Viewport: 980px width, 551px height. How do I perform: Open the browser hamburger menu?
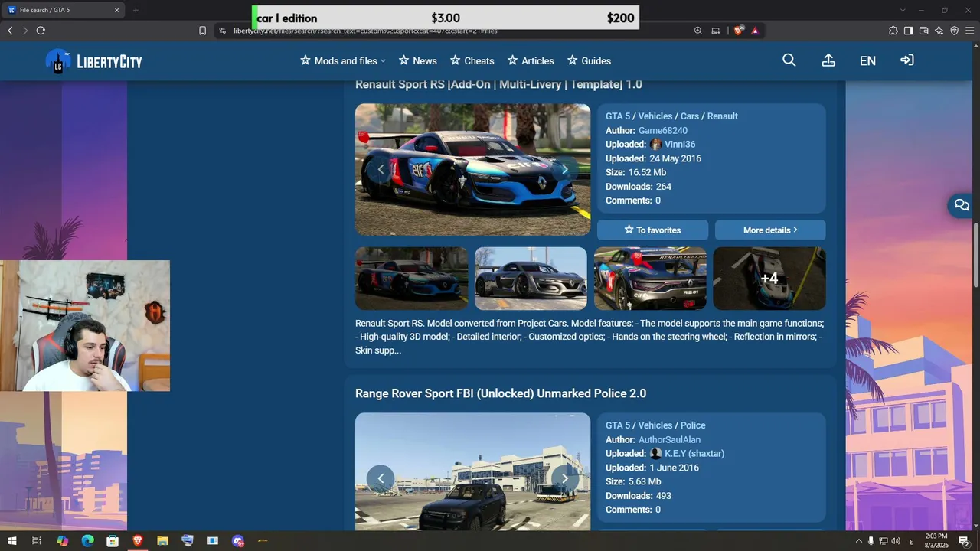click(970, 31)
